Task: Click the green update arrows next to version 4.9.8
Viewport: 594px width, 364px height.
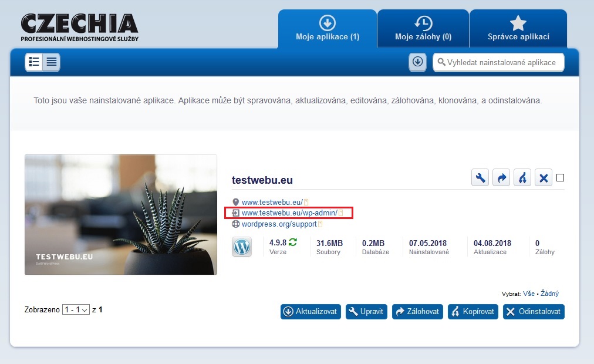Action: coord(293,242)
